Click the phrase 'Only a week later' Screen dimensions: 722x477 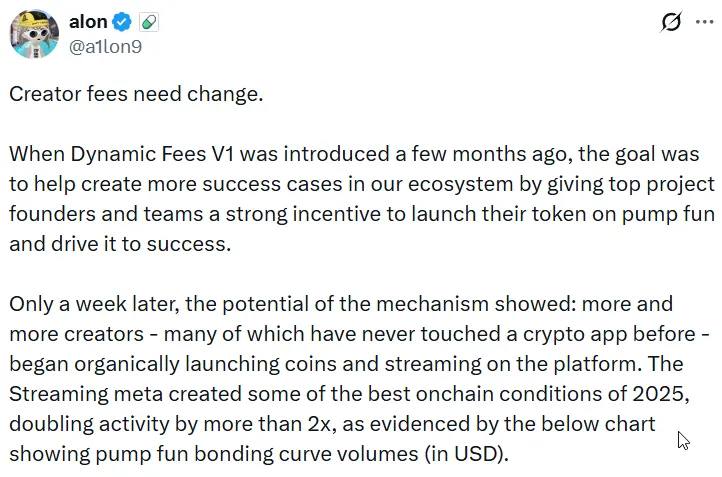pos(84,303)
